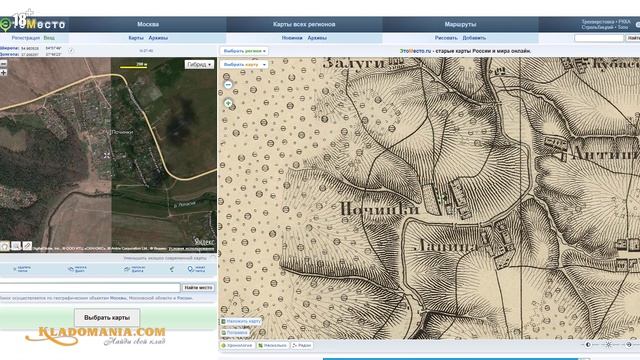This screenshot has width=640, height=360.
Task: Click Карты link under Москва
Action: 136,38
